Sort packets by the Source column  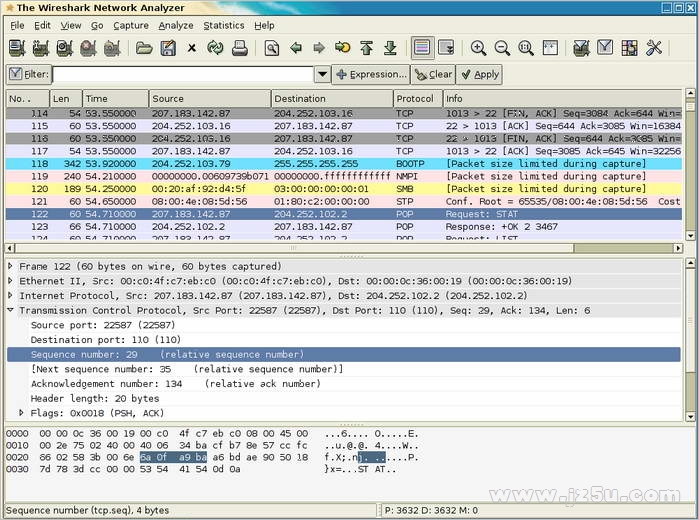tap(210, 99)
